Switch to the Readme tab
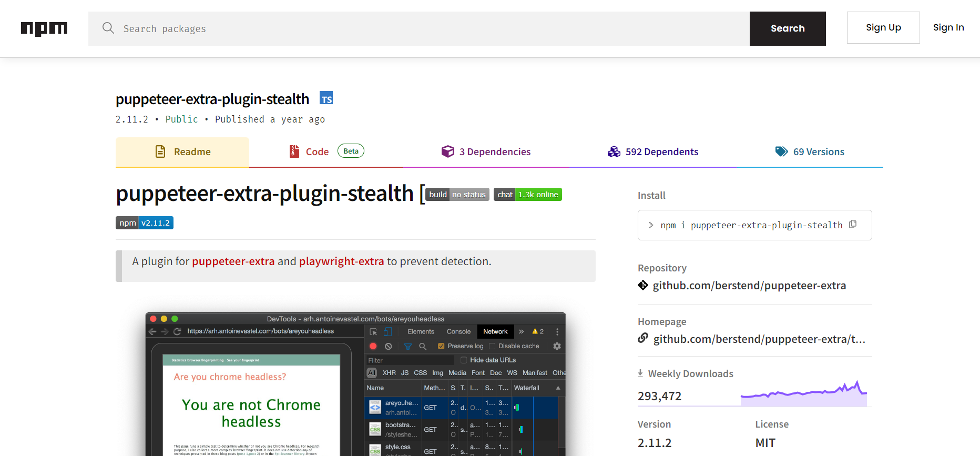Screen dimensions: 980x456 click(x=182, y=152)
